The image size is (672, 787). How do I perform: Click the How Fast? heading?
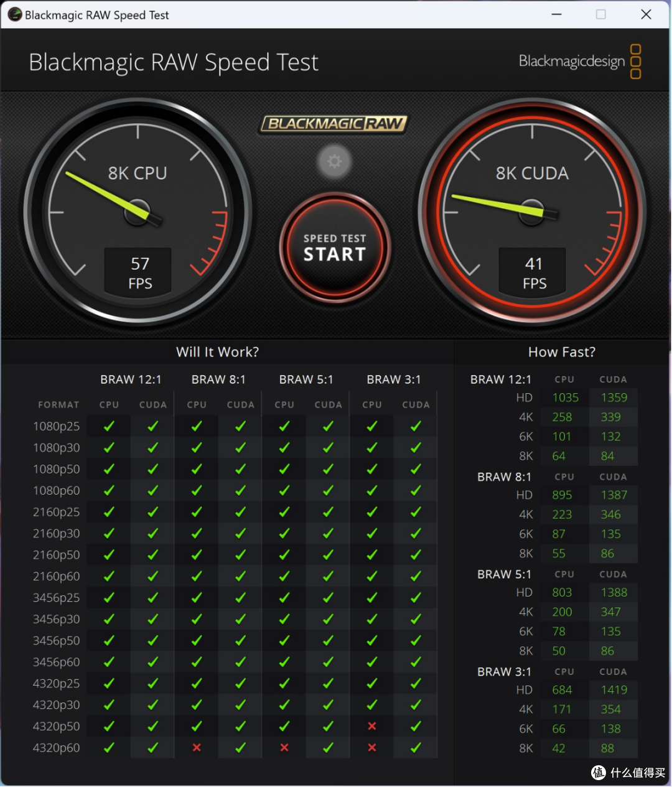click(x=562, y=352)
